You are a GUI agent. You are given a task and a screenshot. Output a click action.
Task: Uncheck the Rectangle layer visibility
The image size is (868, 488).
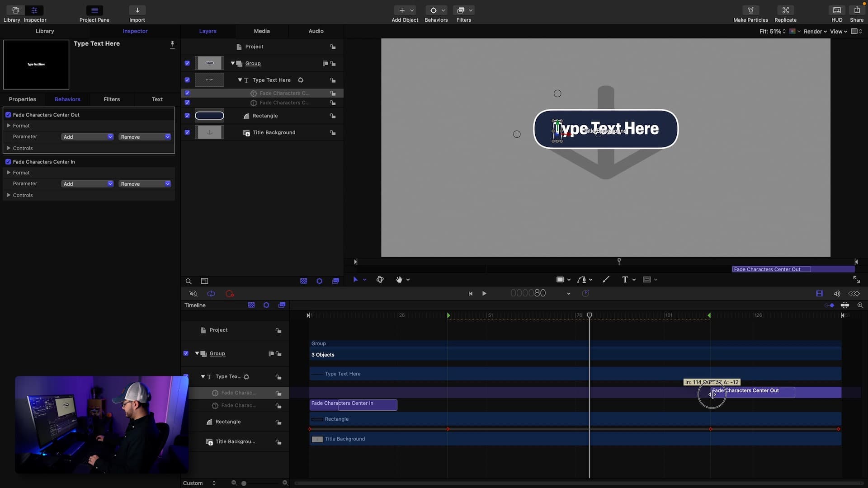click(x=187, y=116)
